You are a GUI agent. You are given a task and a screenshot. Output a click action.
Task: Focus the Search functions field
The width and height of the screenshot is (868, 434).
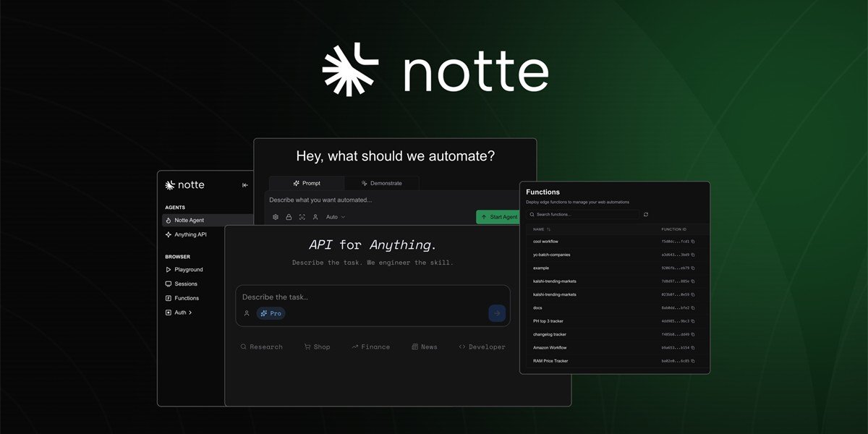(583, 215)
